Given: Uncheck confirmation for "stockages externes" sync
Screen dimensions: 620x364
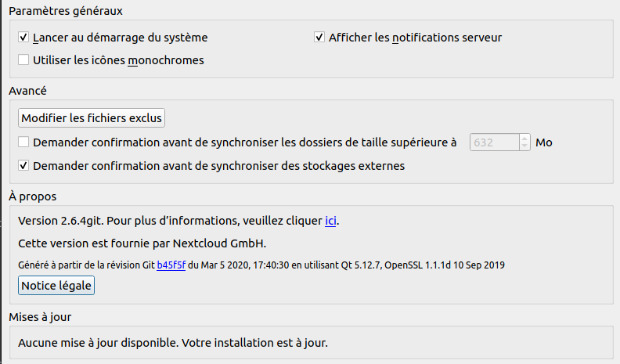Looking at the screenshot, I should [23, 166].
